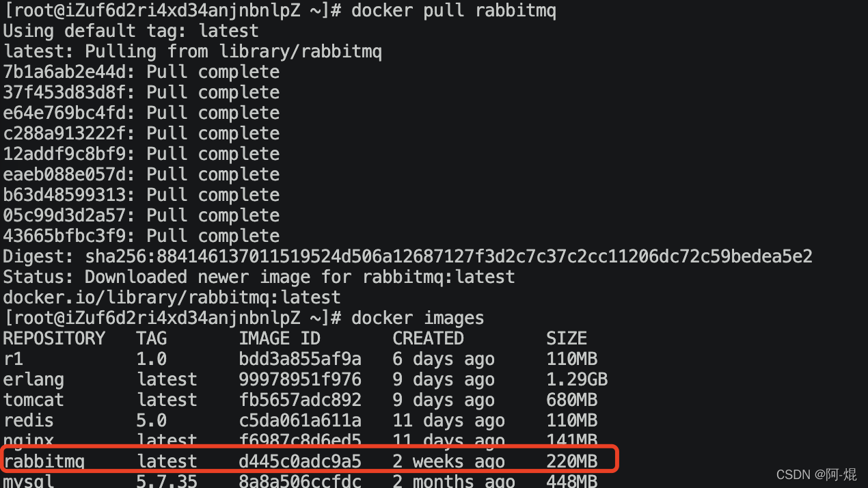Click the CREATED column header

pyautogui.click(x=428, y=338)
